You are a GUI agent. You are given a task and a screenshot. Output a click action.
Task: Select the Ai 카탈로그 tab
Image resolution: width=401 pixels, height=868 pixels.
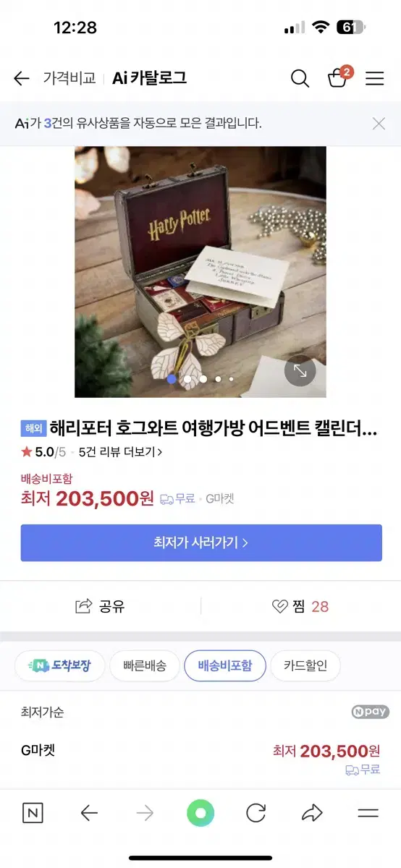tap(150, 79)
